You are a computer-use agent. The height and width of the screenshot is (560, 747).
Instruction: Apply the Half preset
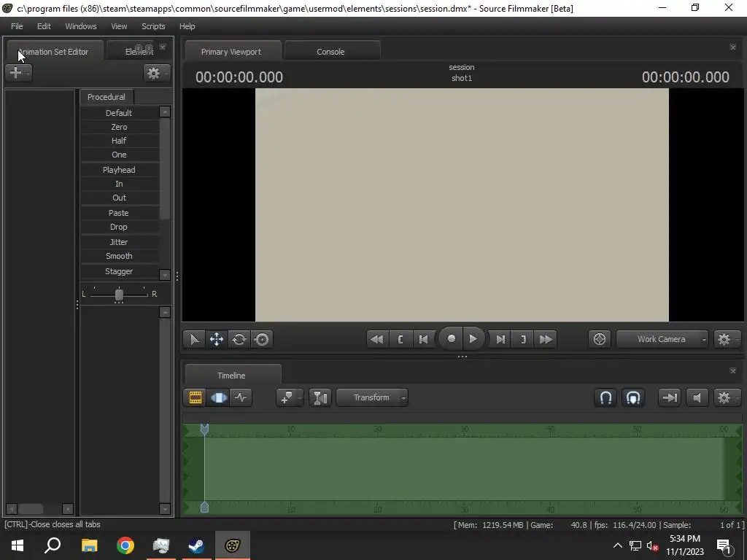pos(119,141)
